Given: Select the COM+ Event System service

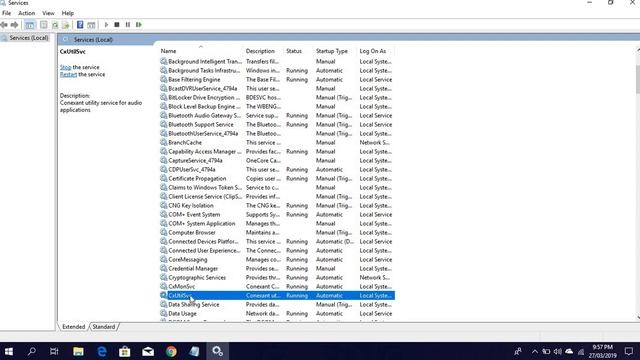Looking at the screenshot, I should [x=276, y=214].
